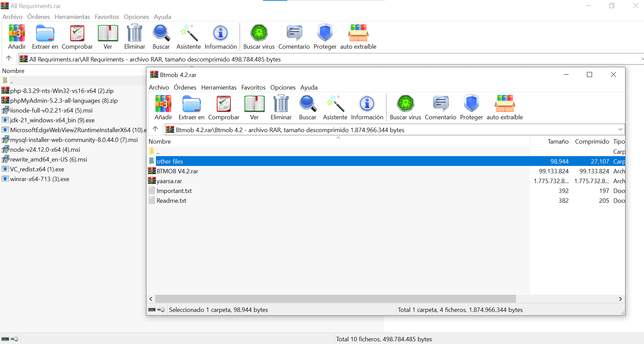Open Herramientas menu in Btmob 4.2.rar window

(x=219, y=88)
